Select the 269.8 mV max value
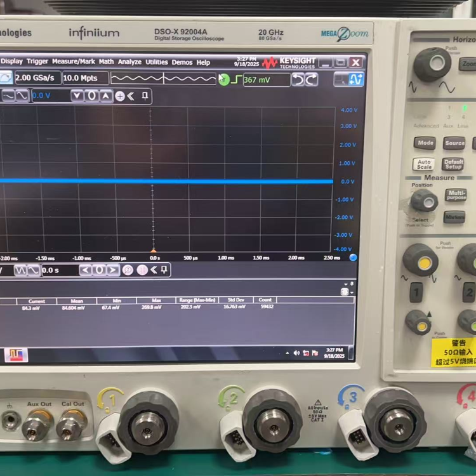 (x=152, y=307)
